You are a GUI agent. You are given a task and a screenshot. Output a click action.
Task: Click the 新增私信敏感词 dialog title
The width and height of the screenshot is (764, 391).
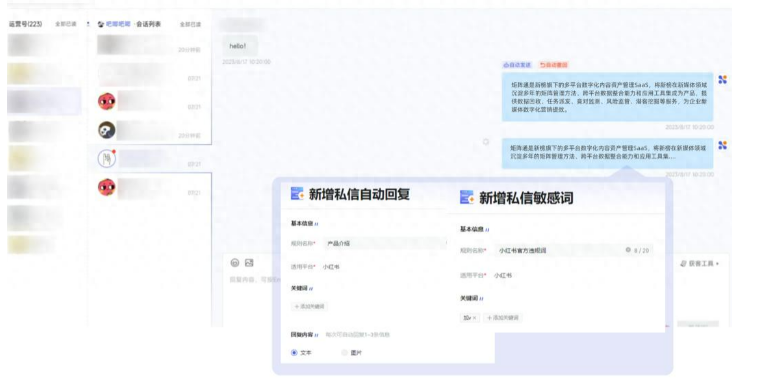coord(526,198)
